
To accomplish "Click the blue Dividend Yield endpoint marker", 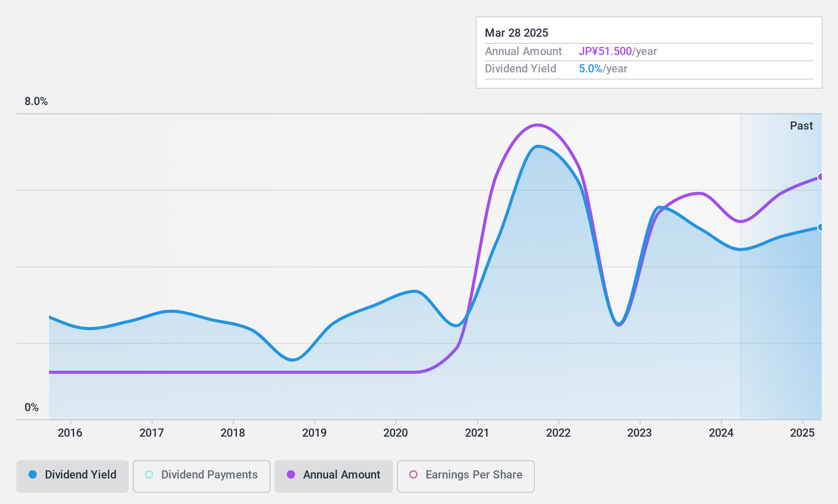I will 821,227.
